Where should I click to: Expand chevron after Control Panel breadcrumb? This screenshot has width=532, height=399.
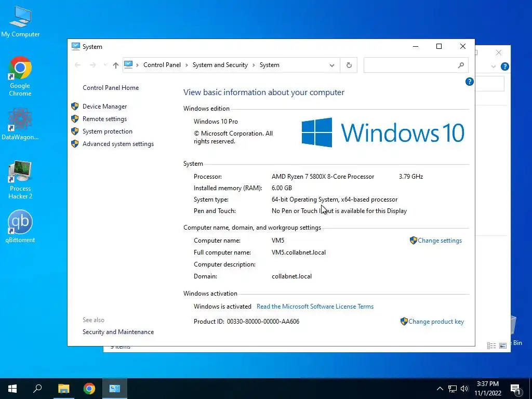[187, 65]
